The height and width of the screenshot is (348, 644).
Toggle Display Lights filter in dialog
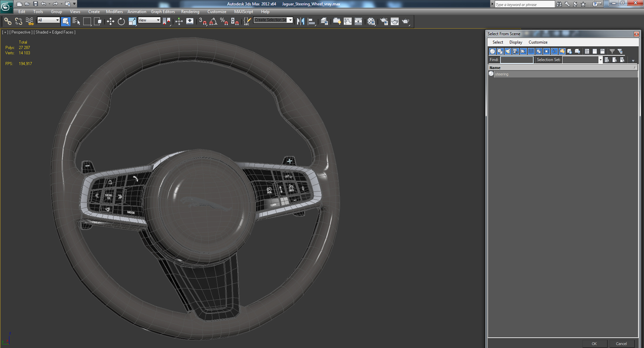(508, 51)
